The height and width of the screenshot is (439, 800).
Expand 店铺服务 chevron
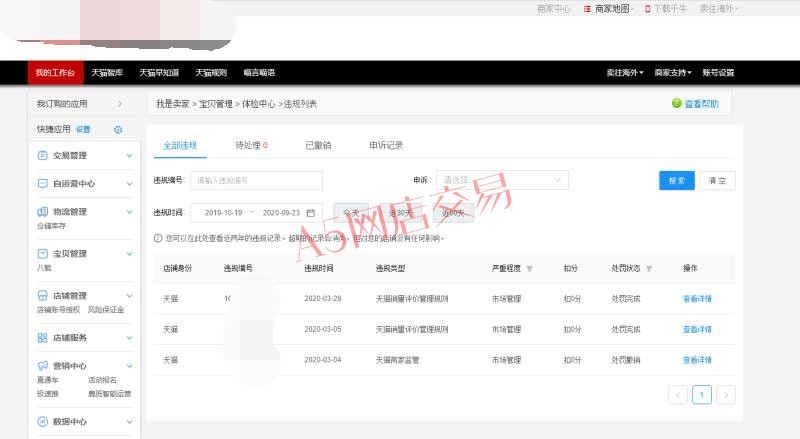[129, 338]
